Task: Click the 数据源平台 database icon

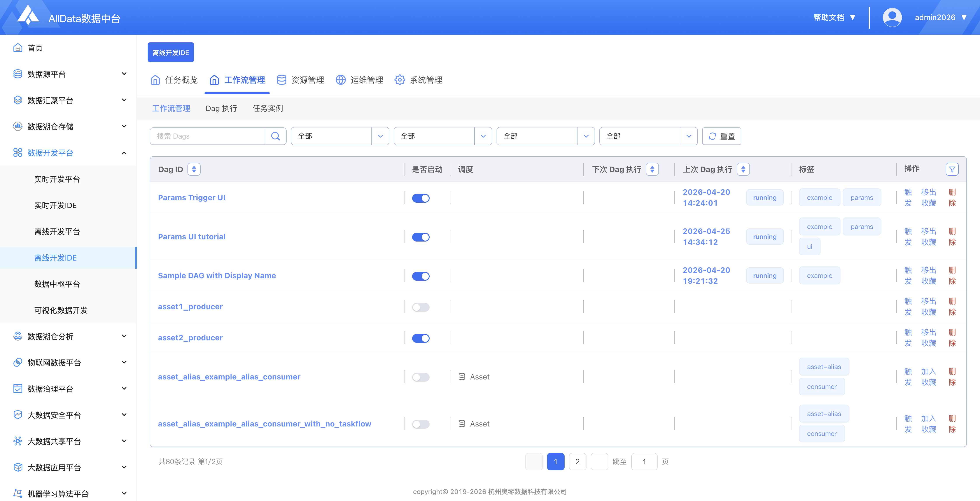Action: click(17, 74)
